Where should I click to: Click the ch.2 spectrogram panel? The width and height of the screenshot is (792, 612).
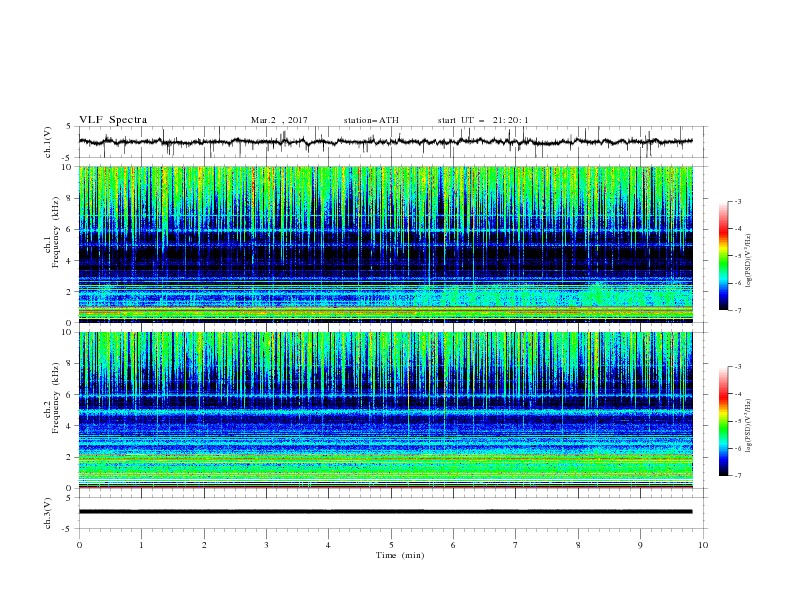(385, 410)
